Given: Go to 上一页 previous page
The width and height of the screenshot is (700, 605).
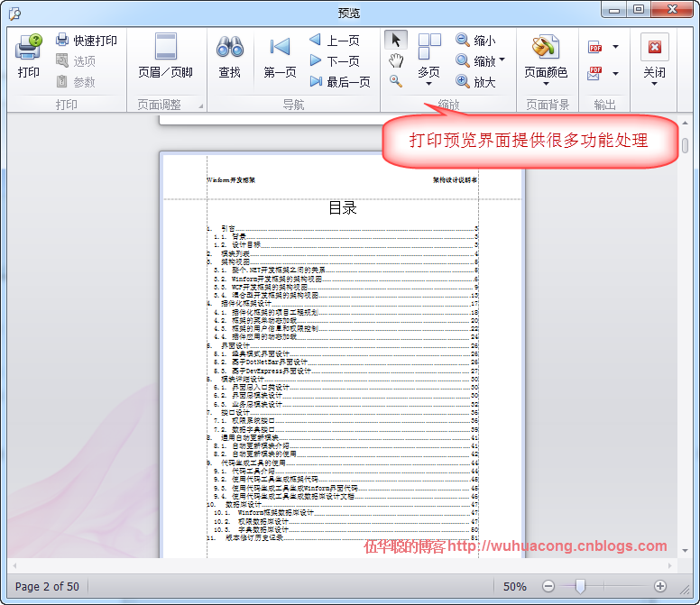Looking at the screenshot, I should point(335,41).
